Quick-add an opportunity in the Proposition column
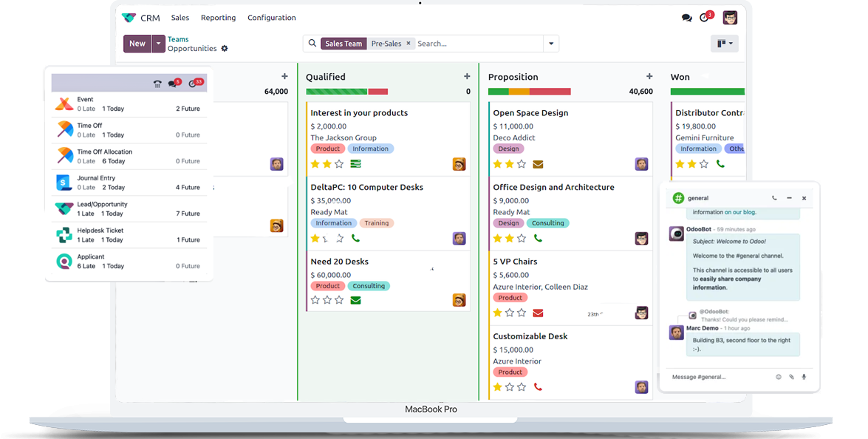This screenshot has width=868, height=439. (x=649, y=76)
